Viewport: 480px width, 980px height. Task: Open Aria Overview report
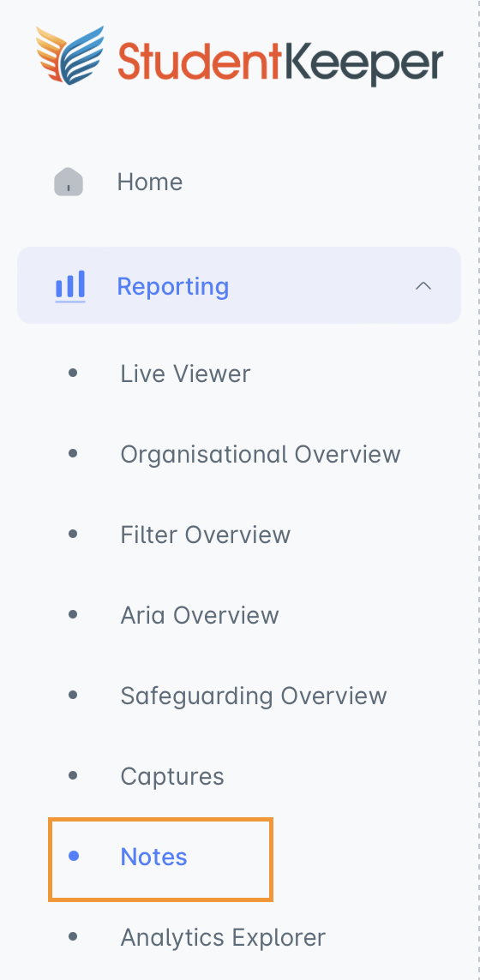point(200,615)
